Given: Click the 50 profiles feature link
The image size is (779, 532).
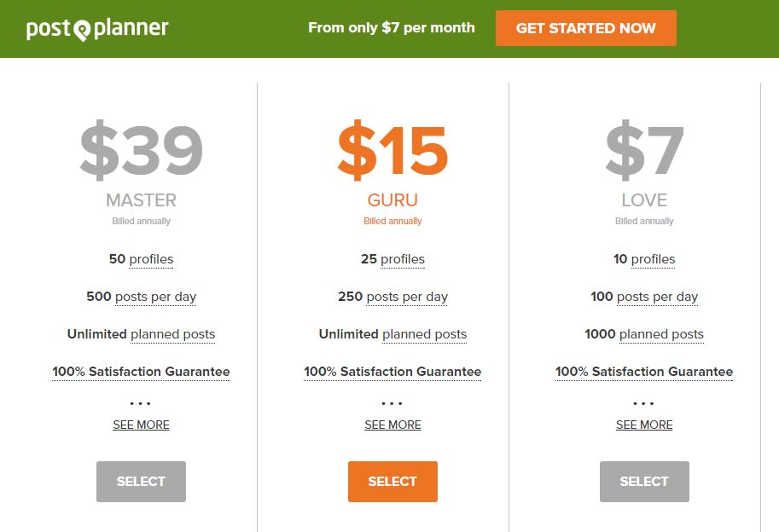Looking at the screenshot, I should pos(141,259).
